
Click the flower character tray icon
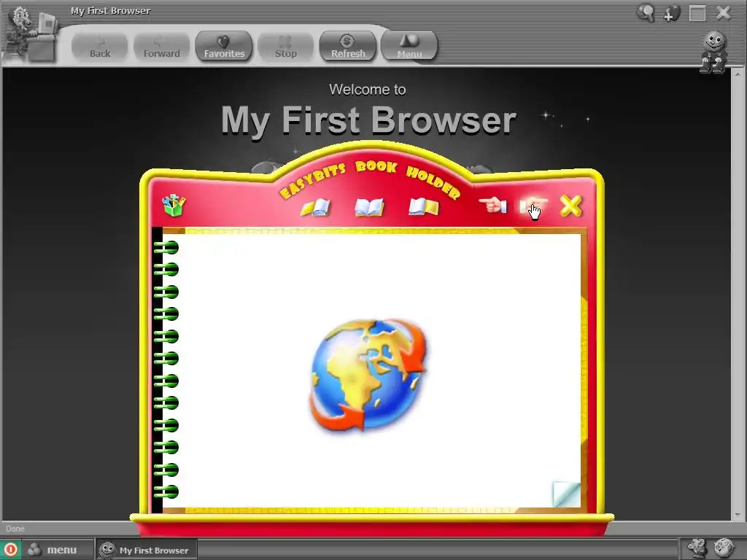pyautogui.click(x=697, y=548)
